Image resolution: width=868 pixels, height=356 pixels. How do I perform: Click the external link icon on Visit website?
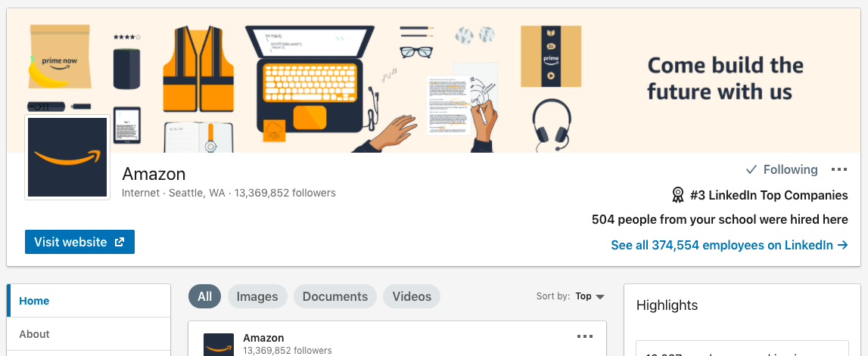119,242
